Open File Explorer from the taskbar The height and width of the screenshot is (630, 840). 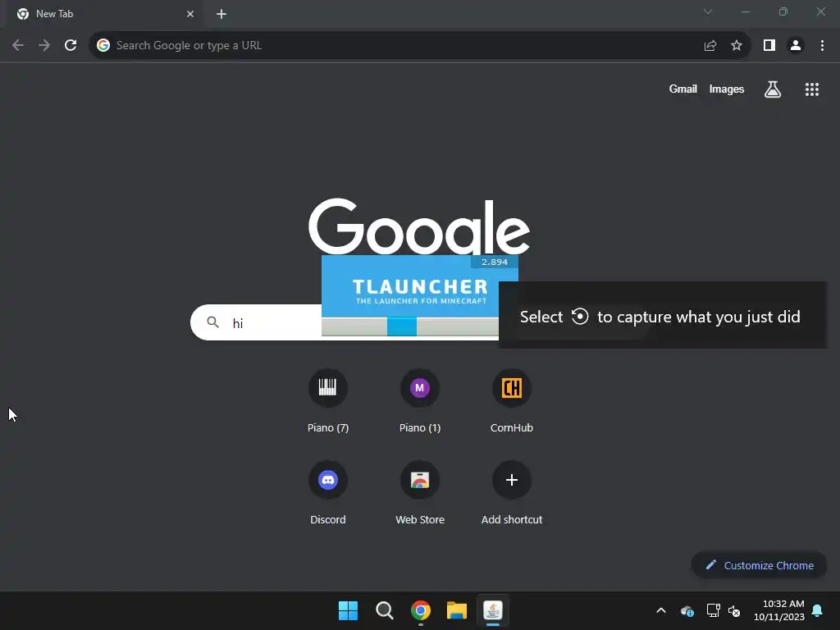pyautogui.click(x=456, y=610)
